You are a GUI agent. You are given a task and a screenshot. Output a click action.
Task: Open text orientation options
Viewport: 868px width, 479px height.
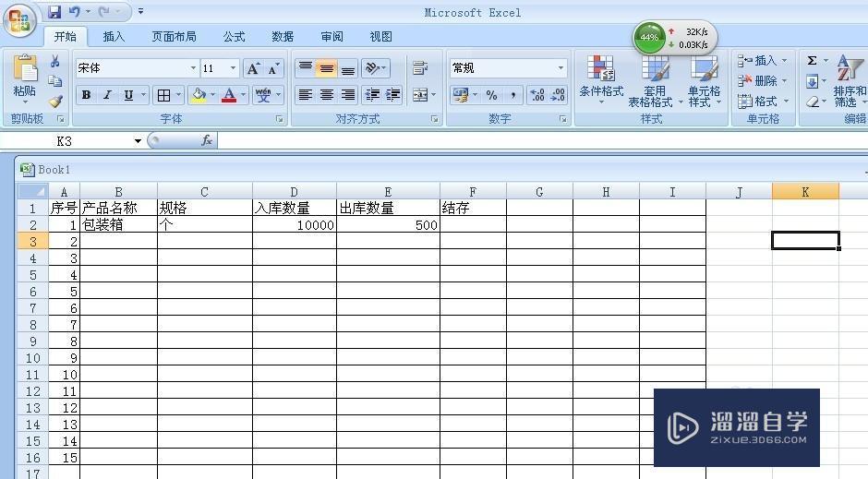(375, 68)
